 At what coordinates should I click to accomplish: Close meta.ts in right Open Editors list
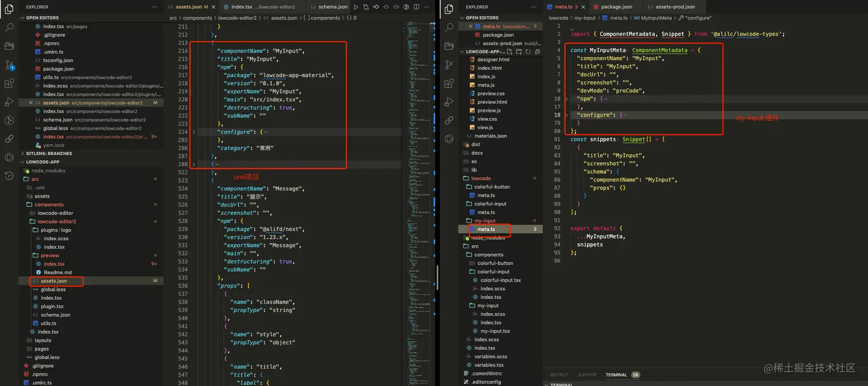[471, 26]
